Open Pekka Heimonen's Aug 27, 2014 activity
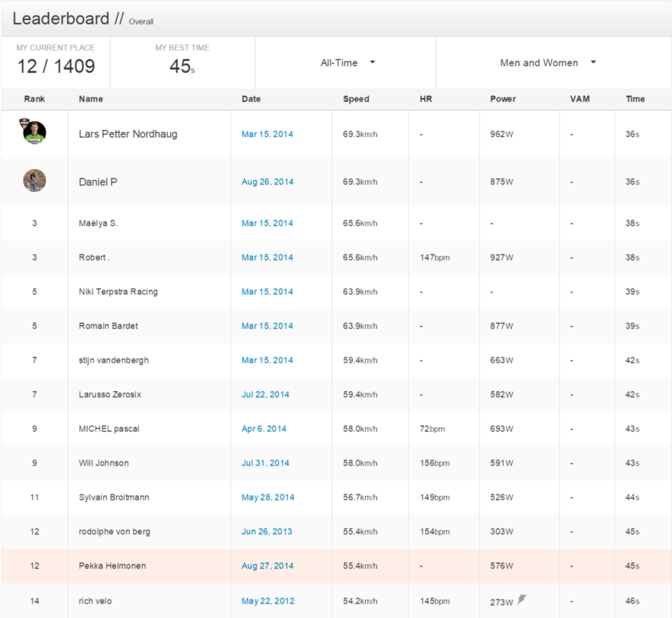 [x=267, y=566]
